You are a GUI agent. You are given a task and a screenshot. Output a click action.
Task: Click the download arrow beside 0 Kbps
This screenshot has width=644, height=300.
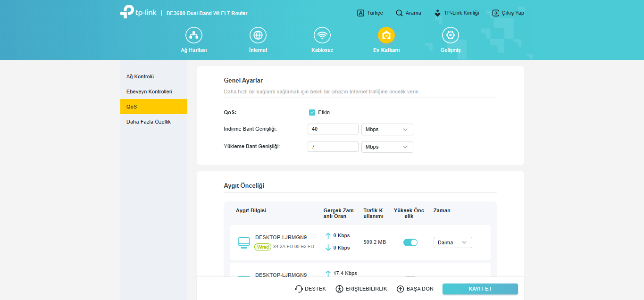click(328, 248)
